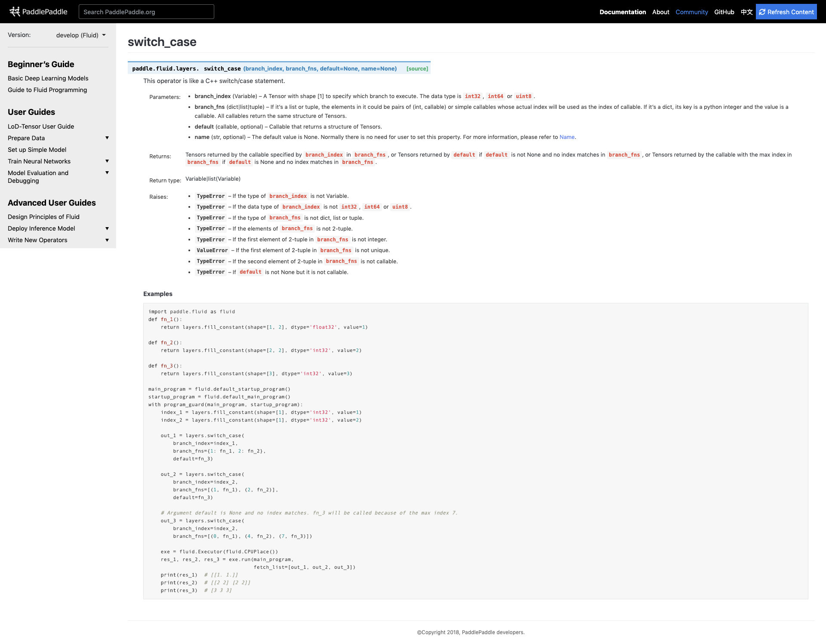Screen dimensions: 826x644
Task: Open Guide to Fluid Programming
Action: point(47,90)
